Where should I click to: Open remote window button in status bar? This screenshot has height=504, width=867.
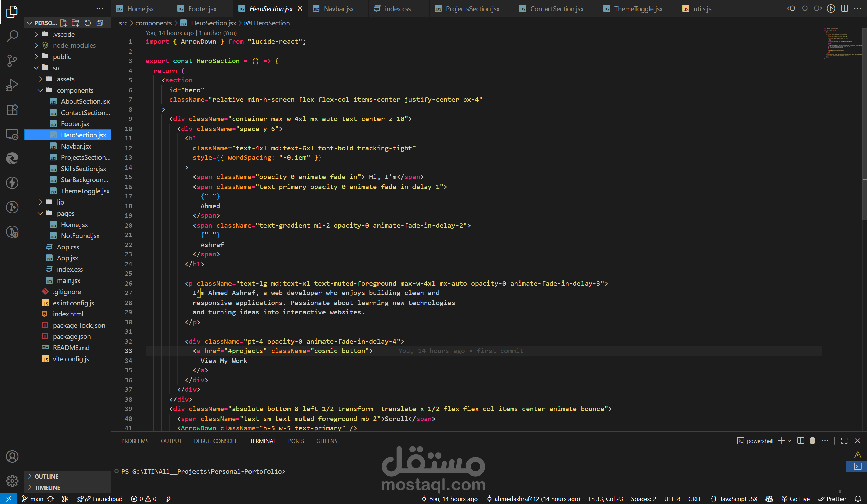8,499
